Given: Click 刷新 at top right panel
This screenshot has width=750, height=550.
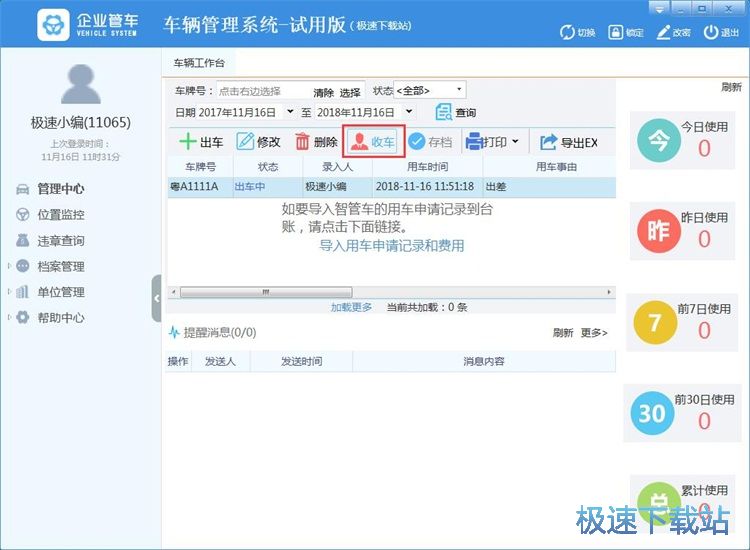Looking at the screenshot, I should click(731, 87).
